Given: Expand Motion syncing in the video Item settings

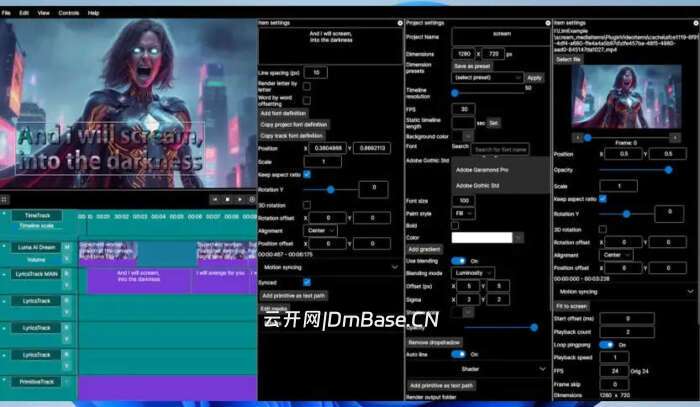Looking at the screenshot, I should (x=625, y=291).
